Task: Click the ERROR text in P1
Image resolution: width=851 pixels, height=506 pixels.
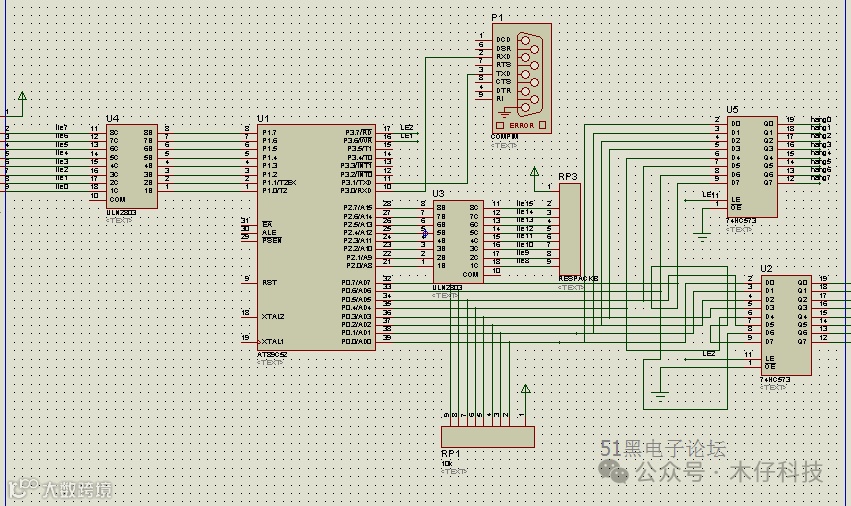Action: tap(522, 125)
